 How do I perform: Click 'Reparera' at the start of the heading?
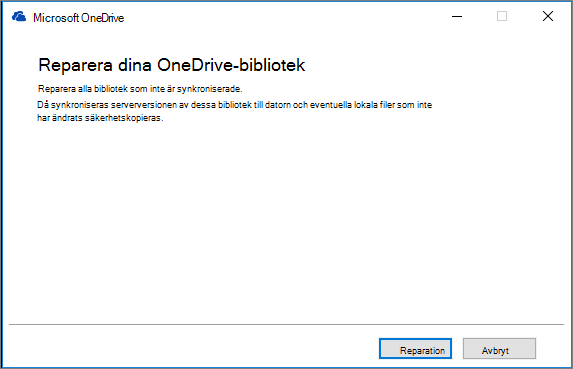pos(75,65)
